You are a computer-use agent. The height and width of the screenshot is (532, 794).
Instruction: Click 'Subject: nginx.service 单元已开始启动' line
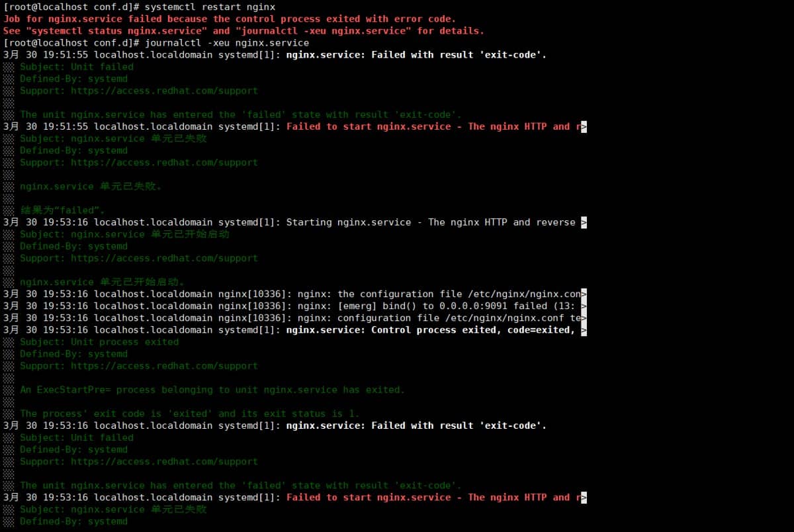point(124,234)
